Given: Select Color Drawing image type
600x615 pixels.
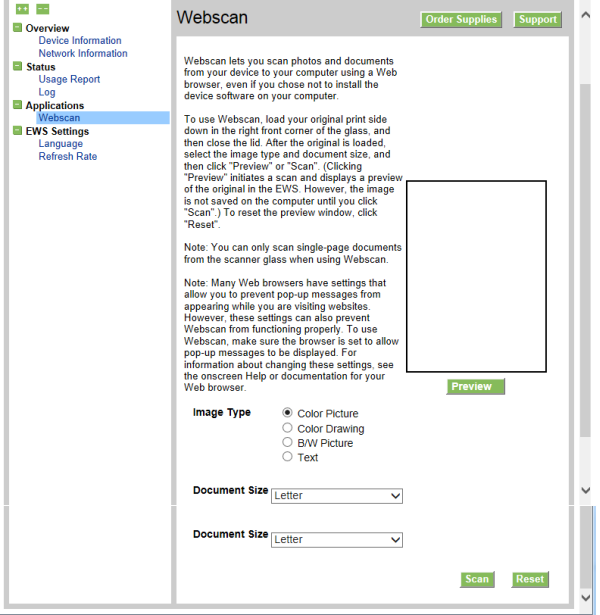Looking at the screenshot, I should [287, 428].
